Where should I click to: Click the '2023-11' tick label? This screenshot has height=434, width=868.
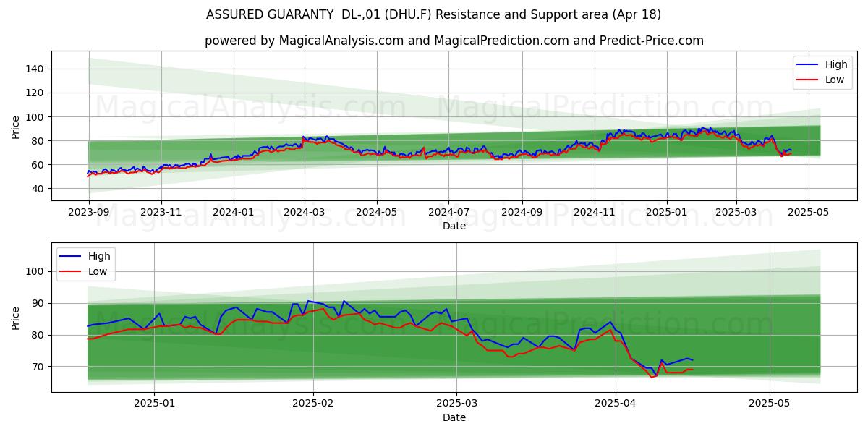161,213
